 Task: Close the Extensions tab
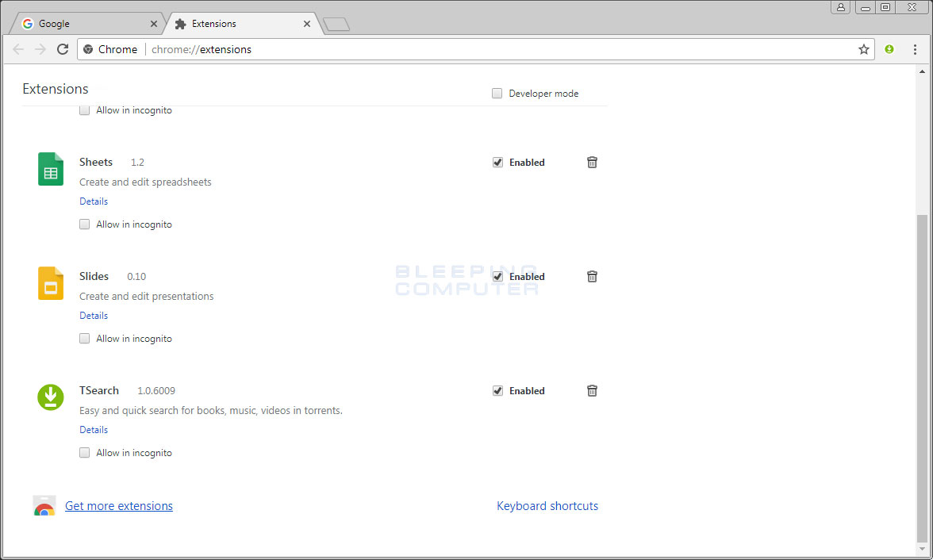click(x=306, y=24)
